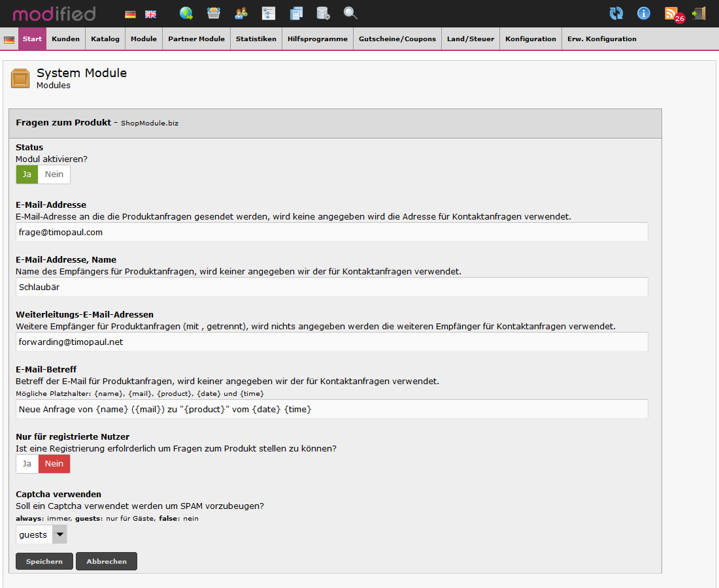
Task: Open search using the magnifier icon
Action: [350, 13]
